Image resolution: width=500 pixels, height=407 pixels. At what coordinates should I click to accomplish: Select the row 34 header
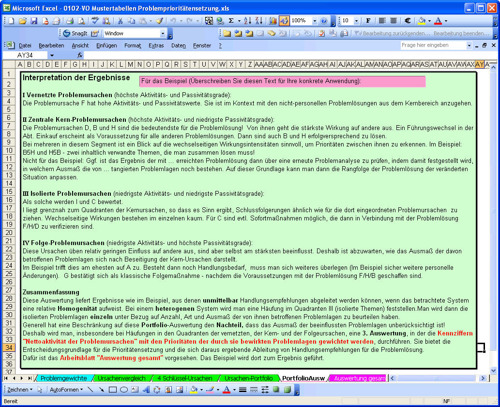click(9, 348)
